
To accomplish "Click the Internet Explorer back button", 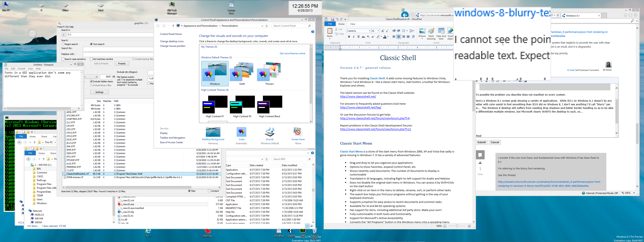I will [405, 15].
